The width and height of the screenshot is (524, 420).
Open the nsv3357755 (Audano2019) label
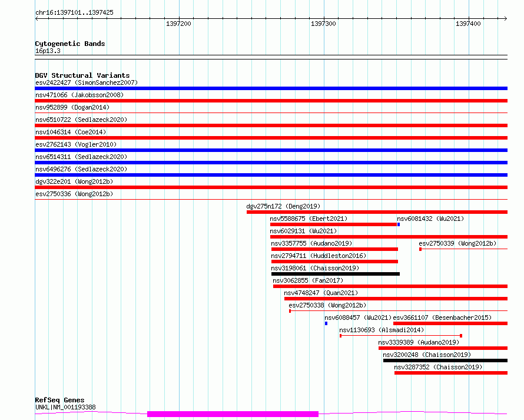[x=311, y=243]
